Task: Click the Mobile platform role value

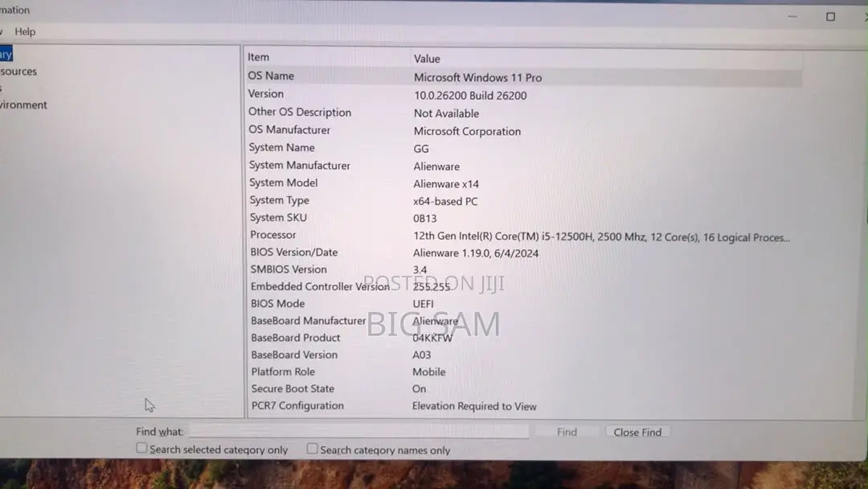Action: 428,372
